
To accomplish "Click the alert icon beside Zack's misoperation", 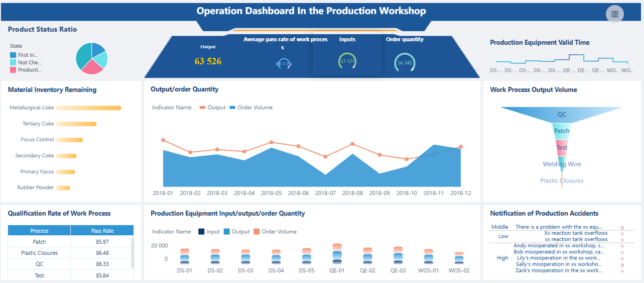I will point(622,270).
